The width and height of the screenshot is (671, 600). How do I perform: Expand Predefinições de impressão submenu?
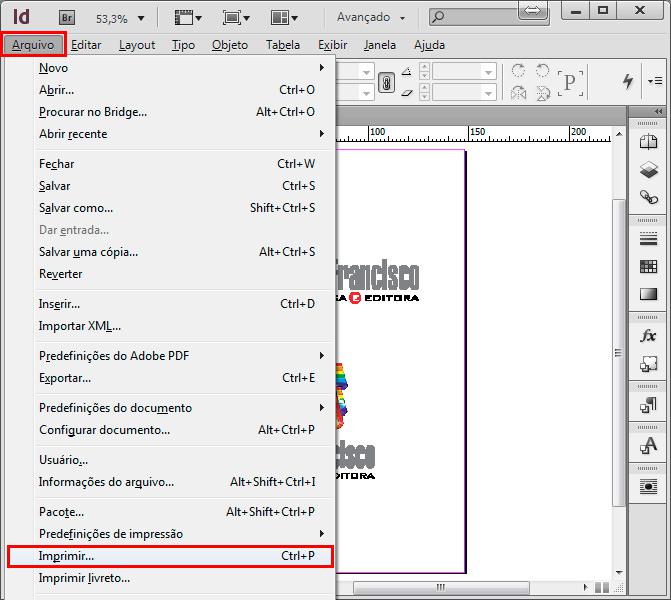[x=321, y=533]
